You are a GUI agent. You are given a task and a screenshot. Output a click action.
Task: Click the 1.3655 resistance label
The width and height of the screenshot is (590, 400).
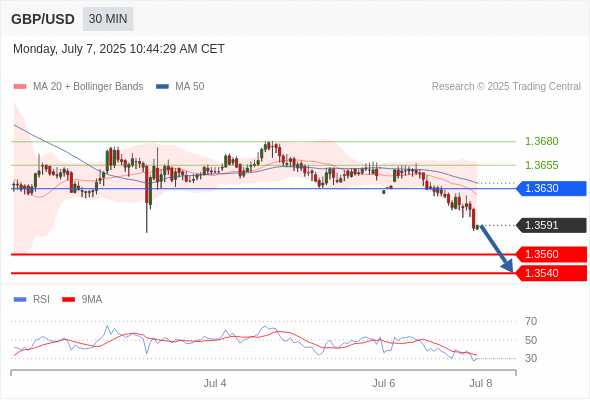point(541,165)
